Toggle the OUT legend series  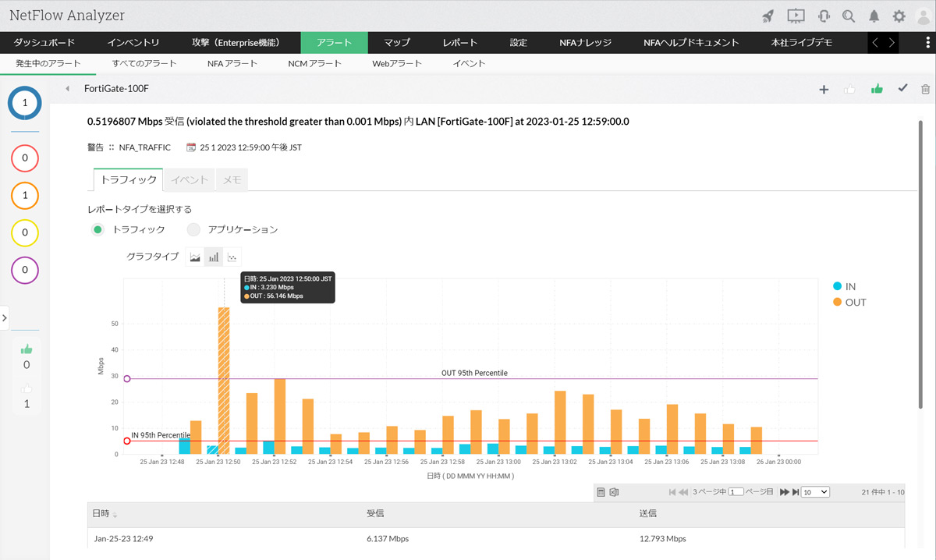pos(849,302)
